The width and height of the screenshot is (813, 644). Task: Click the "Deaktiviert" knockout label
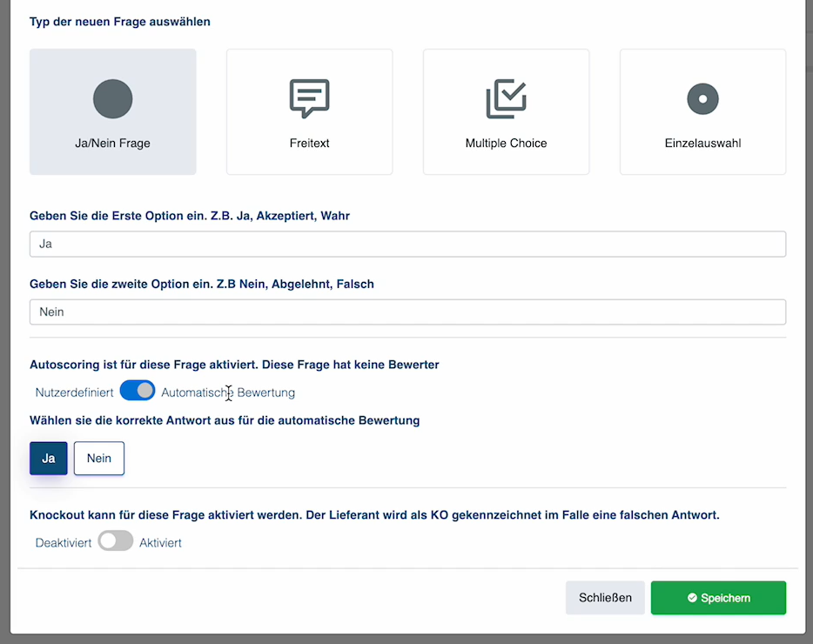64,543
